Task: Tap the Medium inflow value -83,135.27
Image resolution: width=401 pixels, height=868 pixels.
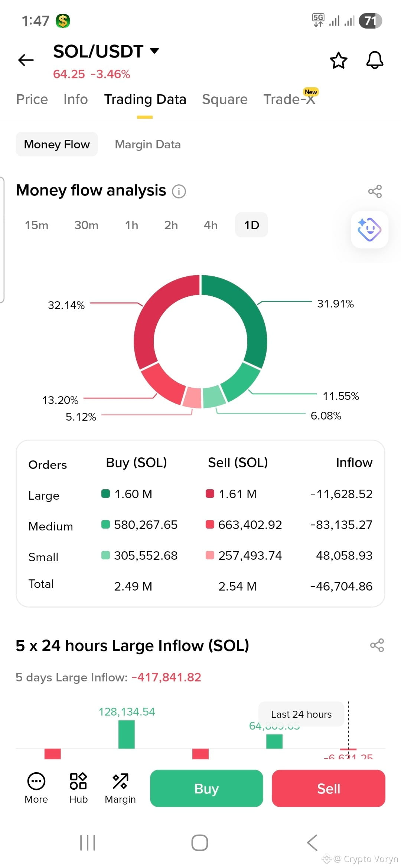Action: [341, 525]
